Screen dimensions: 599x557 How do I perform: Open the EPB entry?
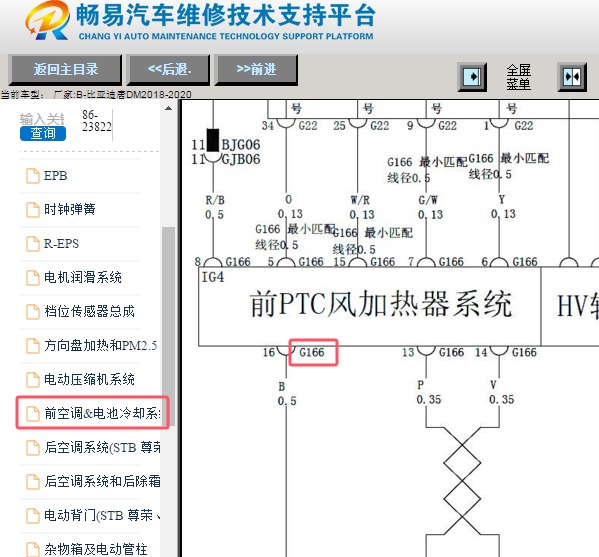click(x=55, y=176)
